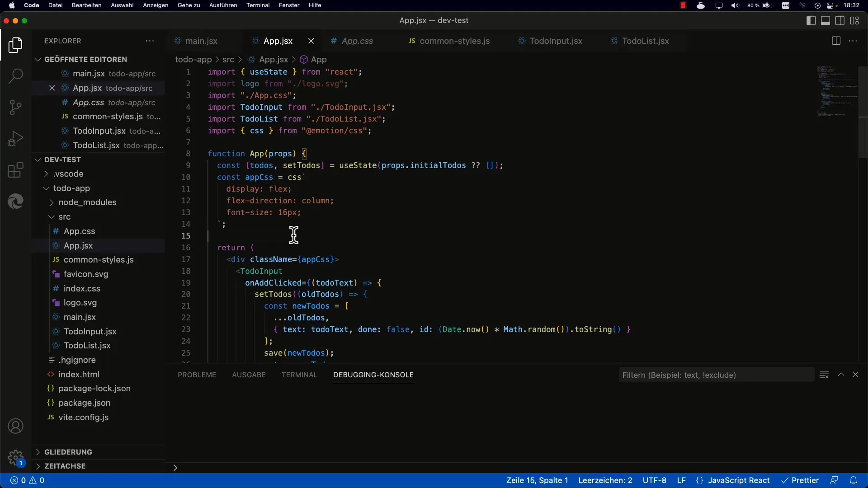Viewport: 868px width, 488px height.
Task: Collapse the DEV-TEST section
Action: coord(62,160)
